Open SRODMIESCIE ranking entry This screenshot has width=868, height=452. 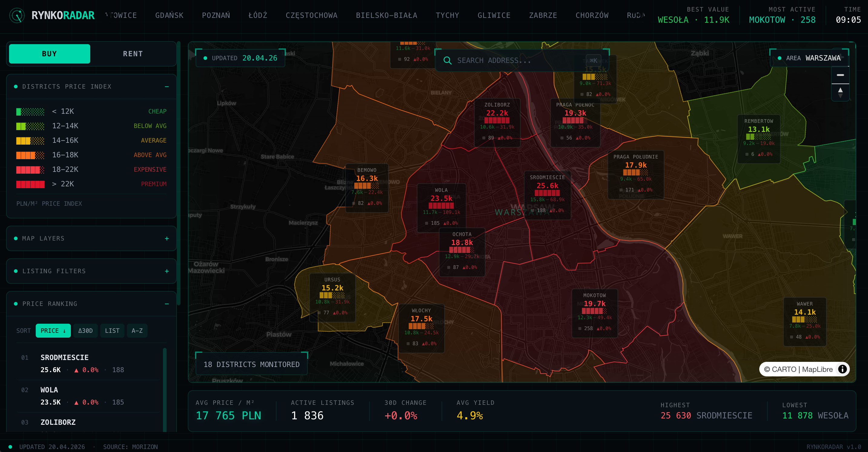point(88,363)
